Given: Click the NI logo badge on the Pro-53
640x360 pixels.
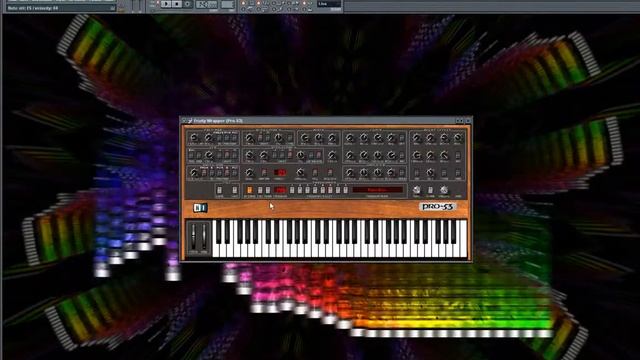Looking at the screenshot, I should (x=200, y=208).
